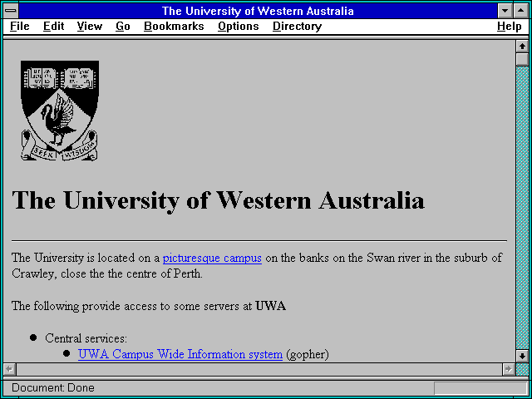Image resolution: width=532 pixels, height=399 pixels.
Task: Open the Options menu
Action: [x=239, y=26]
